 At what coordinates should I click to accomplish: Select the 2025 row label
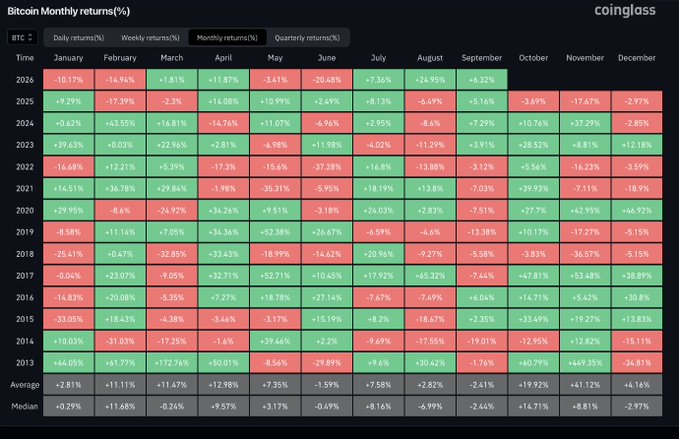click(25, 101)
